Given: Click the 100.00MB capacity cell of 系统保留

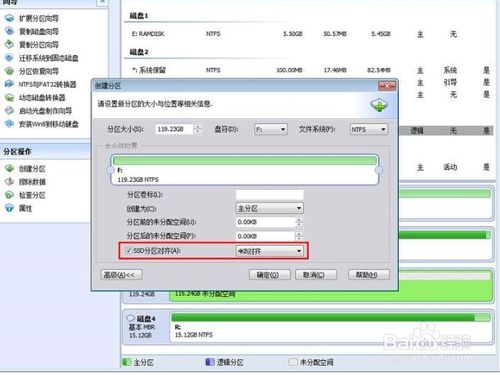Looking at the screenshot, I should click(x=289, y=70).
